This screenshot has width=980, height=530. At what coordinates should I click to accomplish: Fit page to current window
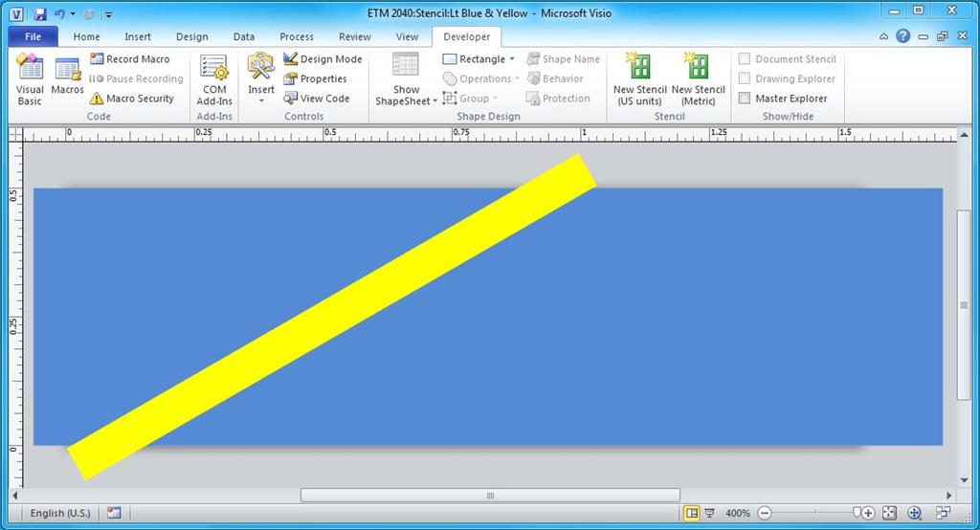click(x=889, y=513)
